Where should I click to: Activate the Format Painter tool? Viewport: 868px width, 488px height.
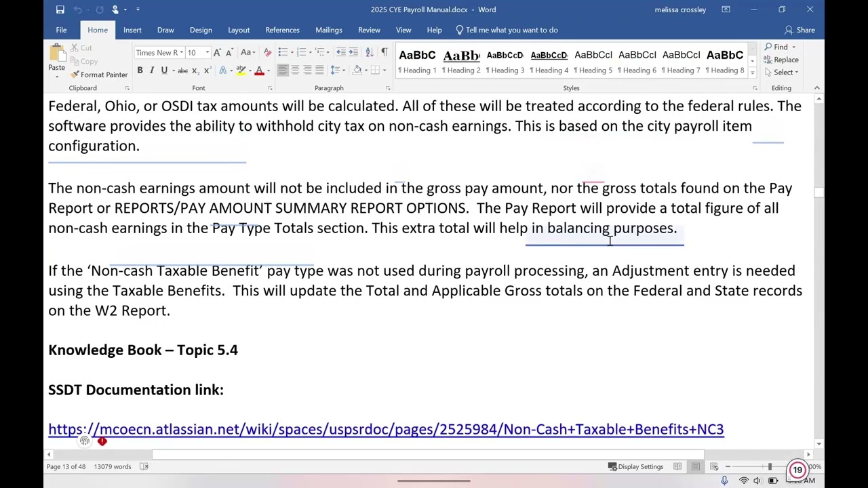pos(99,75)
